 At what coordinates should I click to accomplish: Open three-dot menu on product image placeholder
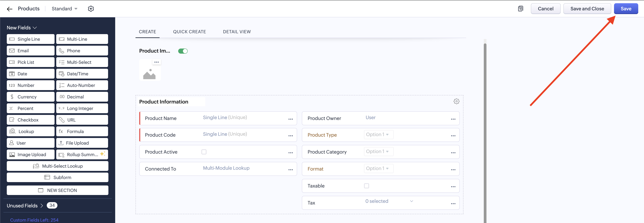pyautogui.click(x=157, y=62)
